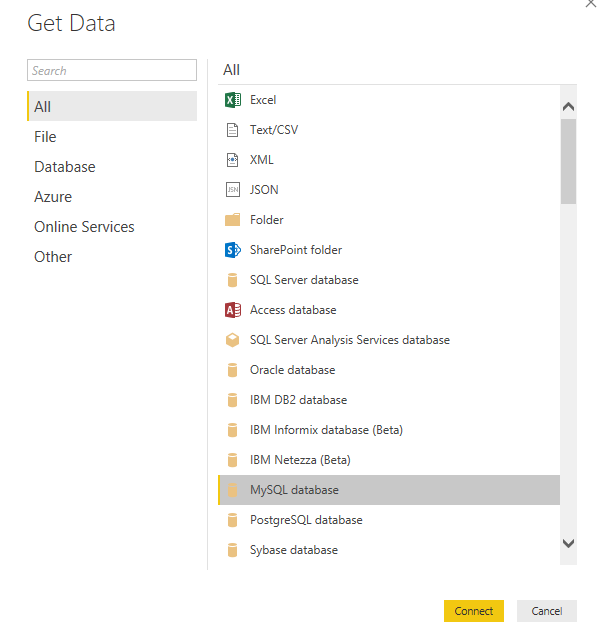Screen dimensions: 603x642
Task: Select the Oracle database icon
Action: [x=233, y=370]
